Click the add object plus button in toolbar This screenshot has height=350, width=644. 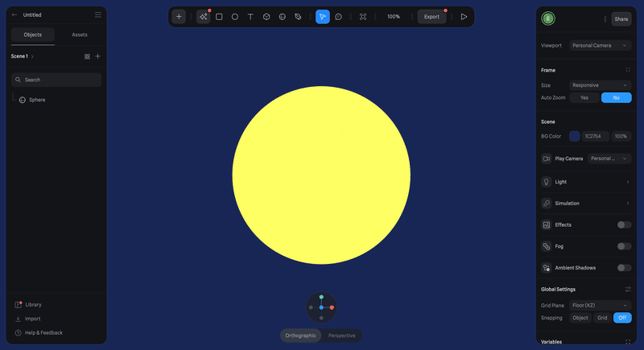(179, 17)
